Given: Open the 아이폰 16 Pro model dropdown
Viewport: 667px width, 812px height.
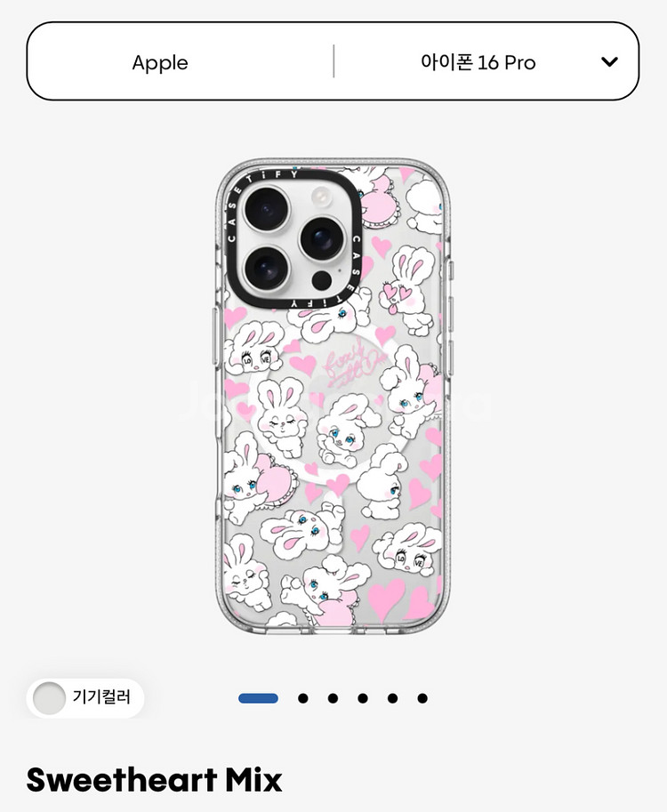Looking at the screenshot, I should tap(478, 62).
